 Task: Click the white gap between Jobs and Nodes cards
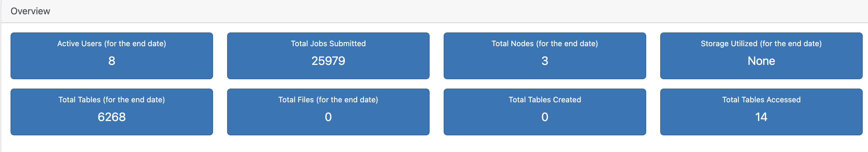436,56
